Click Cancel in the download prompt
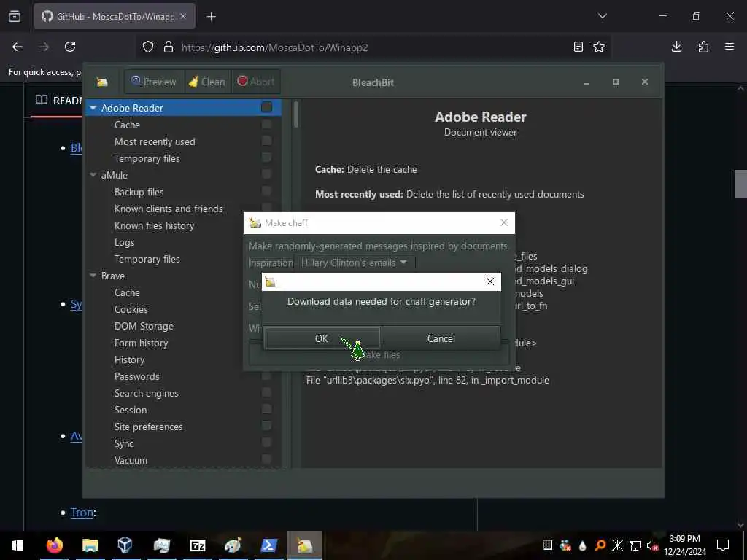This screenshot has width=747, height=560. (x=441, y=338)
